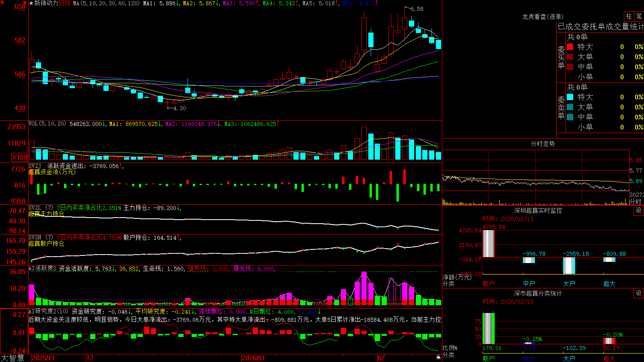Switch order view to 笔 tick mode
644x362 pixels.
click(x=639, y=16)
